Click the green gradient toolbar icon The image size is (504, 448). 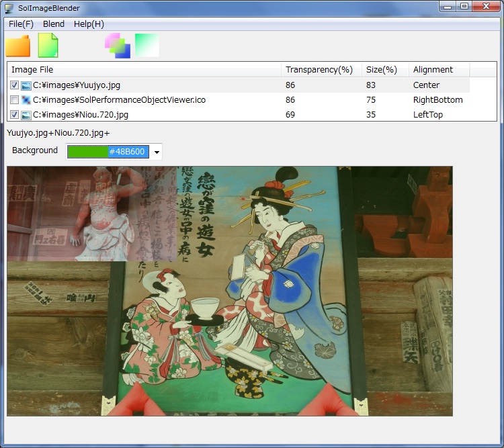(x=147, y=45)
